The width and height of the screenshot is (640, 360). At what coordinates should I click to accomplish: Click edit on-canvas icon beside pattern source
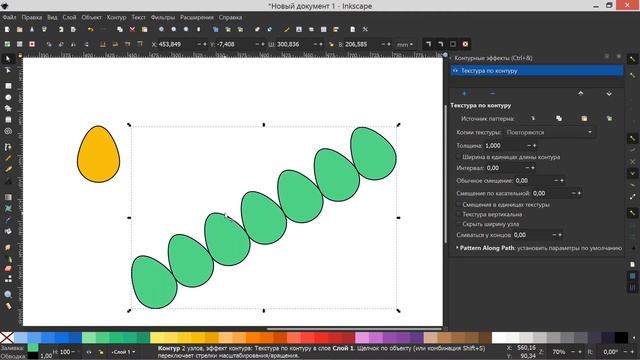(533, 118)
